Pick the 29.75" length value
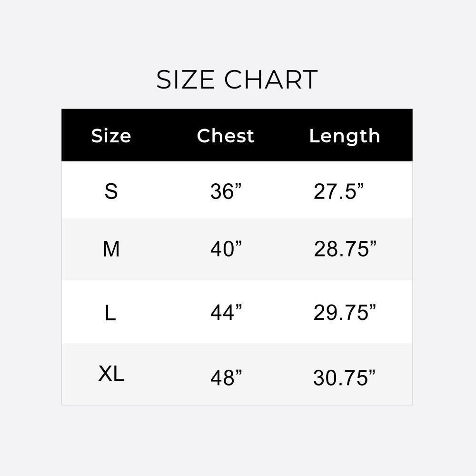This screenshot has height=476, width=476. coord(345,313)
